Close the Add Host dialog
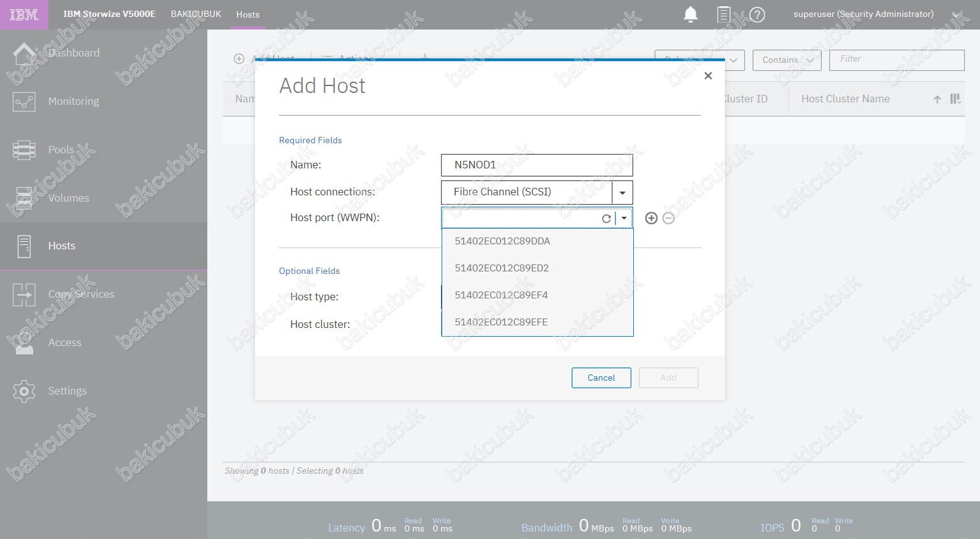 [x=708, y=76]
